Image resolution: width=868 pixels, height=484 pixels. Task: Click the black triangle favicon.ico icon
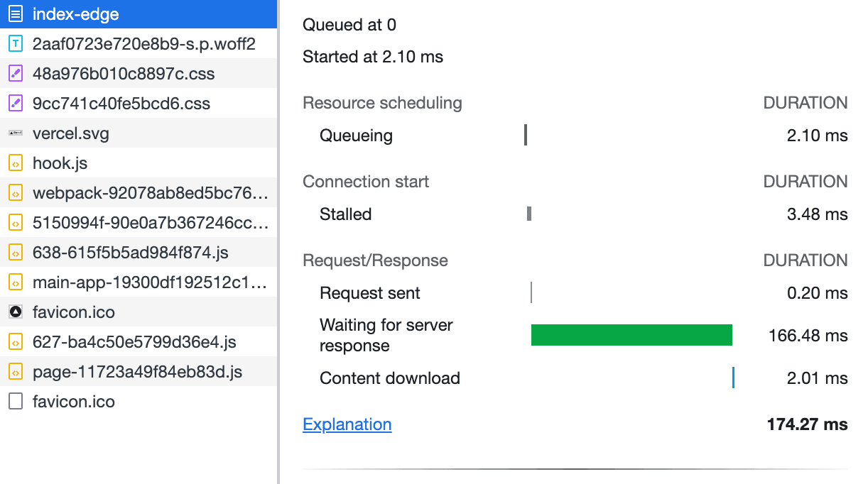[15, 312]
